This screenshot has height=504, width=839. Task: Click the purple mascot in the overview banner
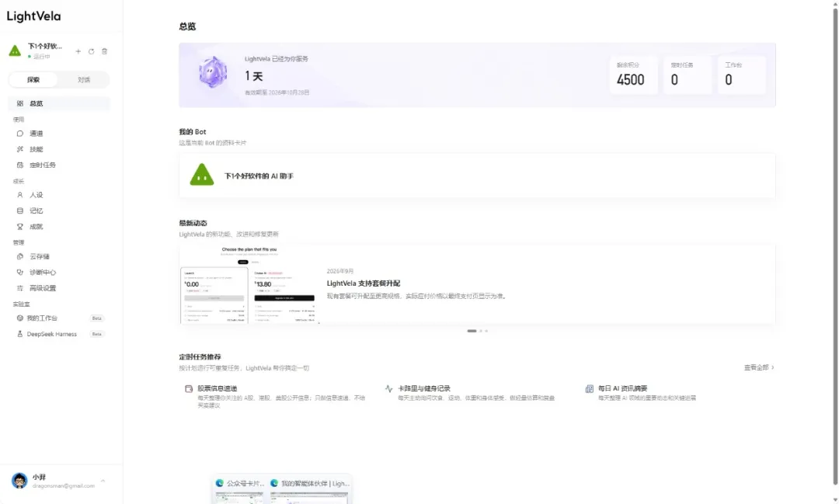tap(213, 72)
